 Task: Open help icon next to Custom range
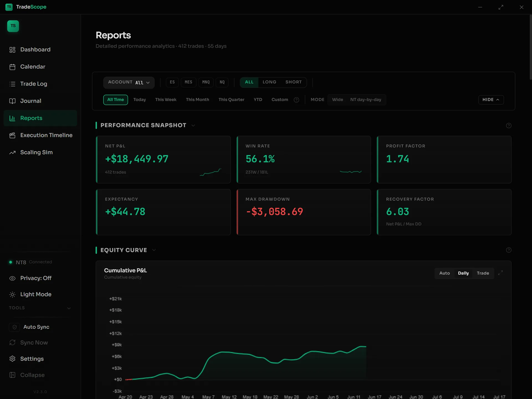pos(296,100)
